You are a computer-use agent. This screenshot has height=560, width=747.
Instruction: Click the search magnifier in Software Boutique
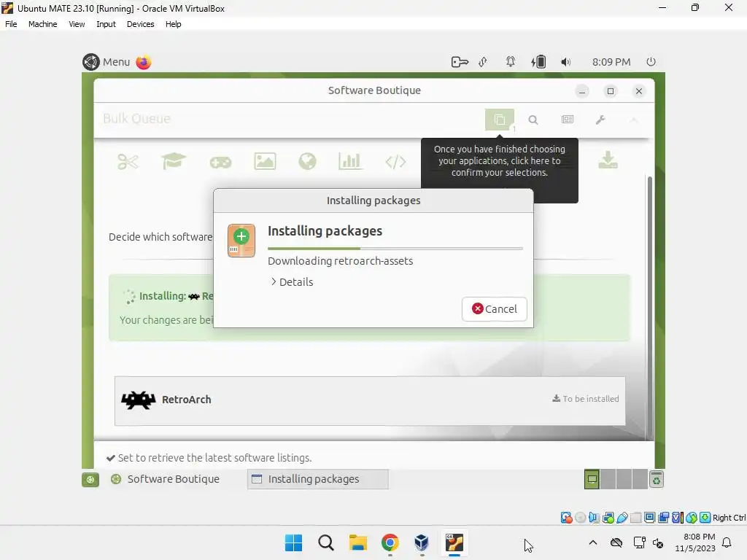[x=533, y=120]
